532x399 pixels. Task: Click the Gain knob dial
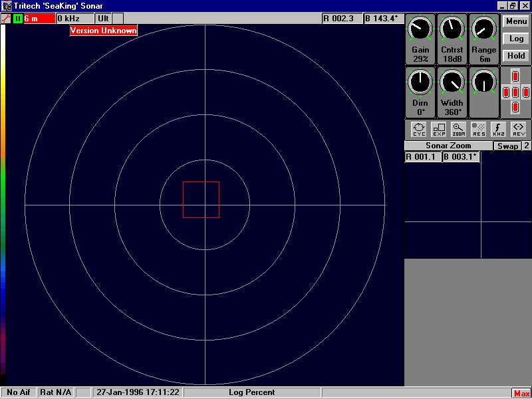tap(420, 30)
